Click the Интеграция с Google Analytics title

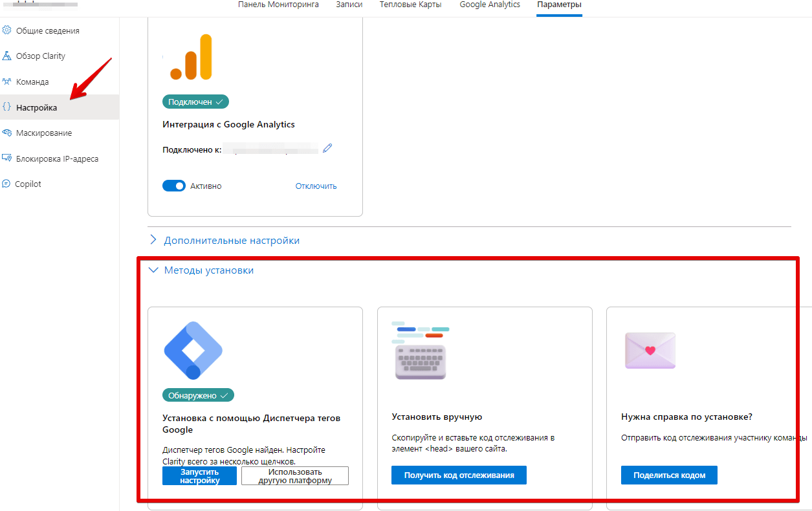tap(228, 124)
